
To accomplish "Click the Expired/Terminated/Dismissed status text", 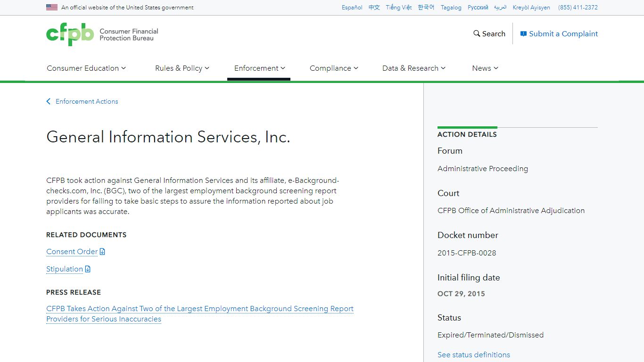I will point(490,335).
